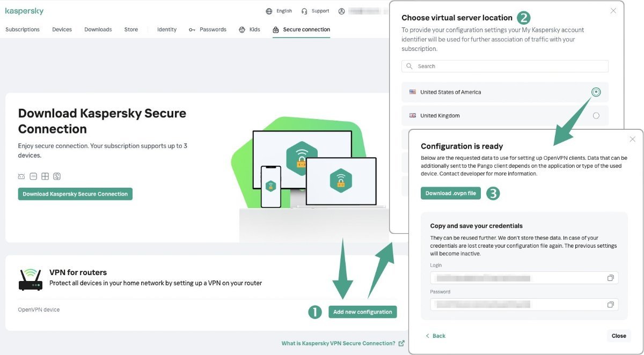
Task: Open What is Kaspersky VPN Secure Connection link
Action: pyautogui.click(x=343, y=343)
